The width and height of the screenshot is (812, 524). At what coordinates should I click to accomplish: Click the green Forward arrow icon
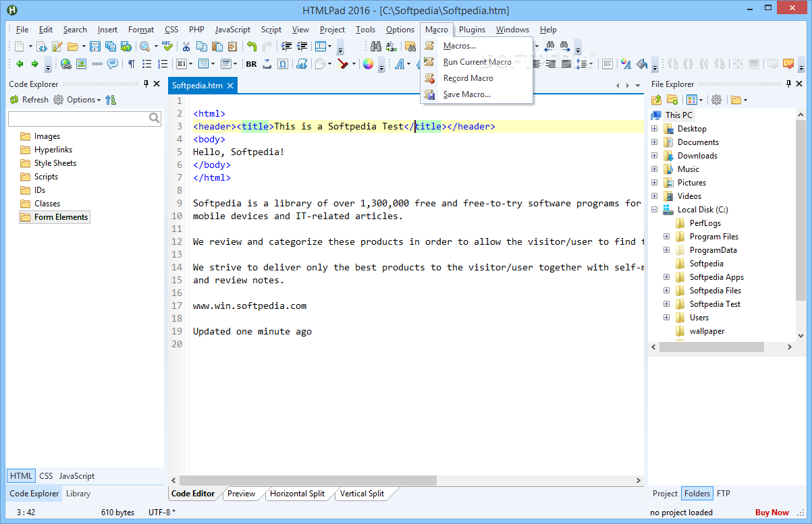coord(35,64)
